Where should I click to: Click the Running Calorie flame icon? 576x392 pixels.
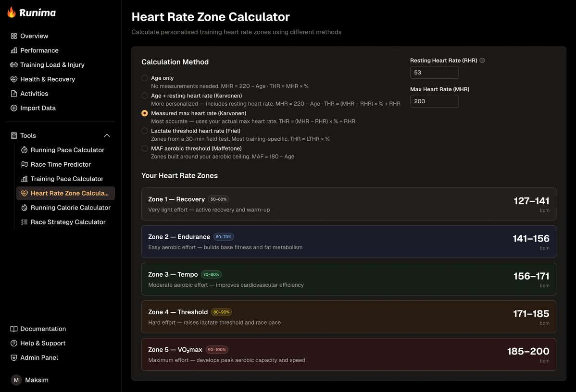pos(24,208)
